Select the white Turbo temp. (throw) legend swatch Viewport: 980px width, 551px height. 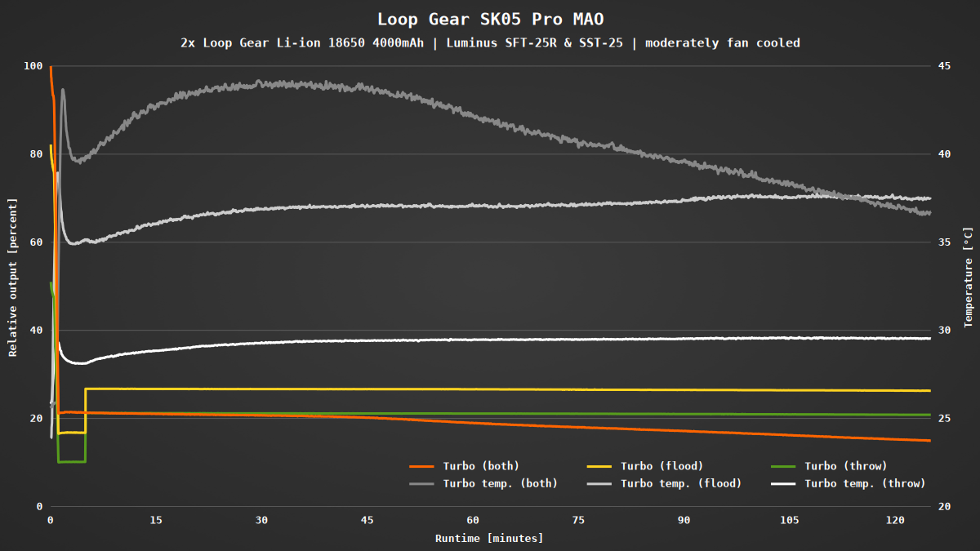click(x=784, y=483)
